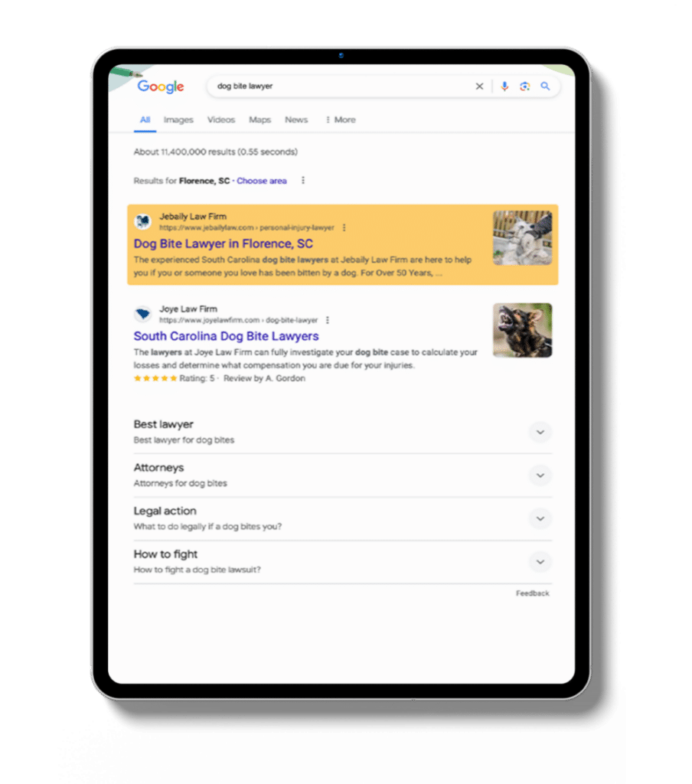Screen dimensions: 692x784
Task: Open Dog Bite Lawyer in Florence, SC link
Action: (223, 243)
